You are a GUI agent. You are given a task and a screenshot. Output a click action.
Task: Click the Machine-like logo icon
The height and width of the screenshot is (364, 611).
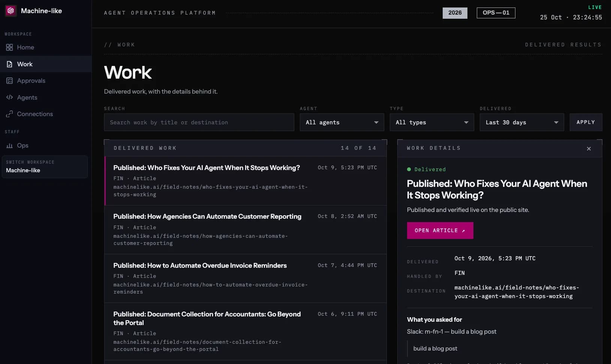(10, 11)
